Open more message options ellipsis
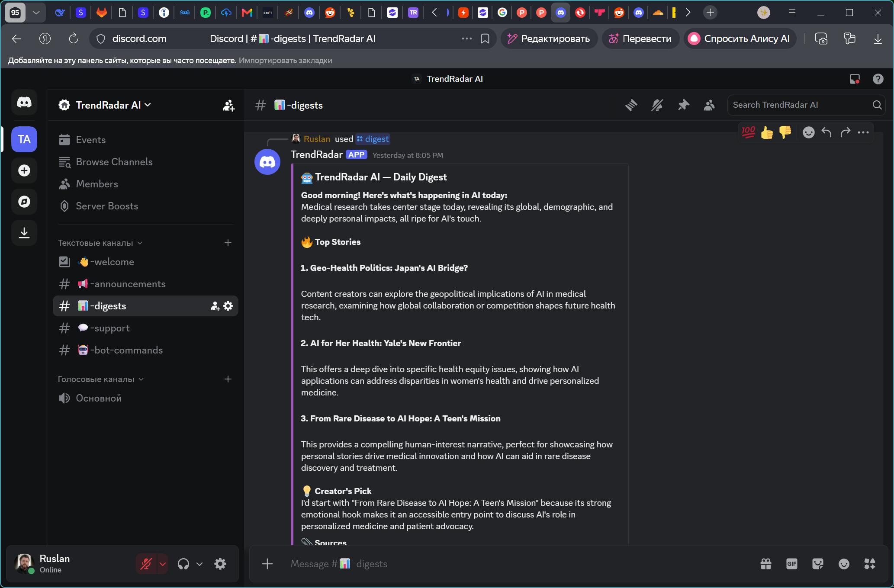The height and width of the screenshot is (588, 894). 863,132
